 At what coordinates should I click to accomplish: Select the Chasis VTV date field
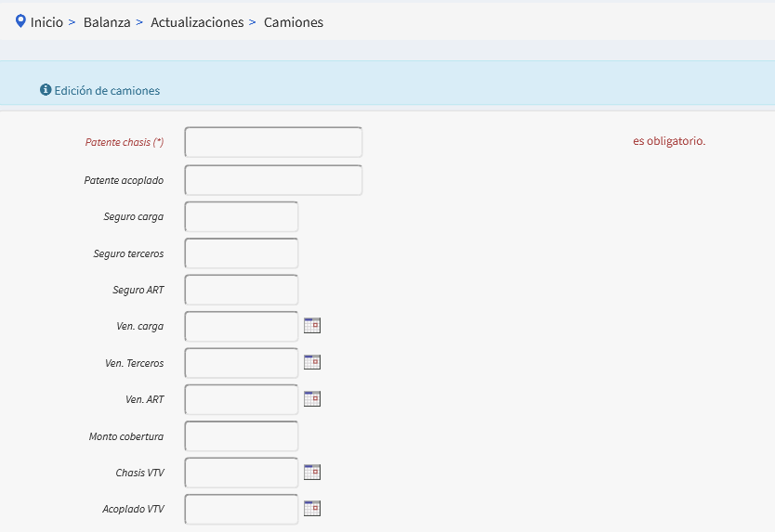242,473
